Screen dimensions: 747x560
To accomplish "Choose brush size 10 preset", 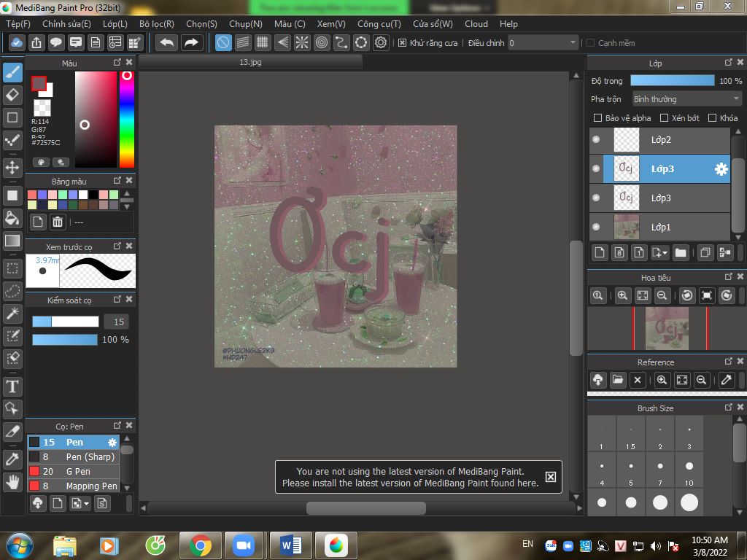I will click(x=689, y=470).
